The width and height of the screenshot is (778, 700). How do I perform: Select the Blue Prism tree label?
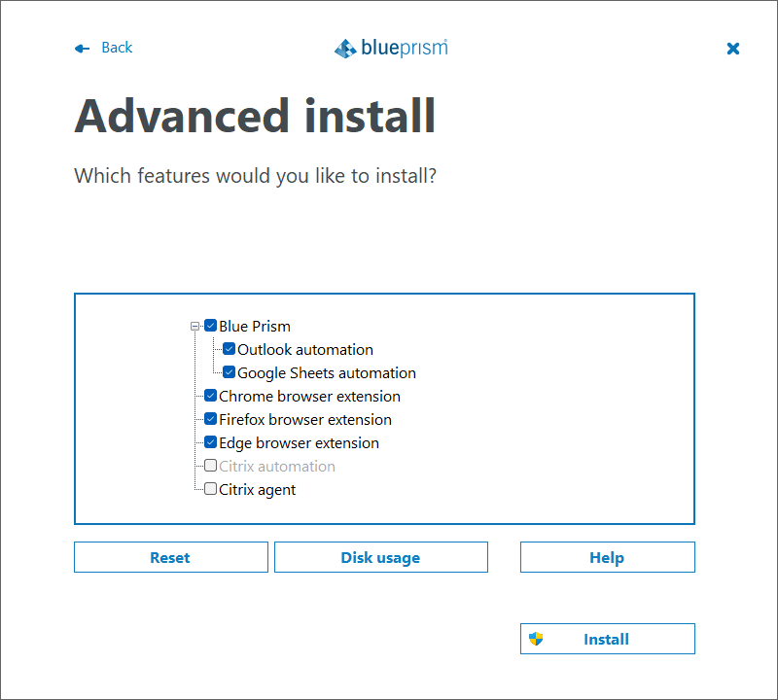tap(255, 327)
